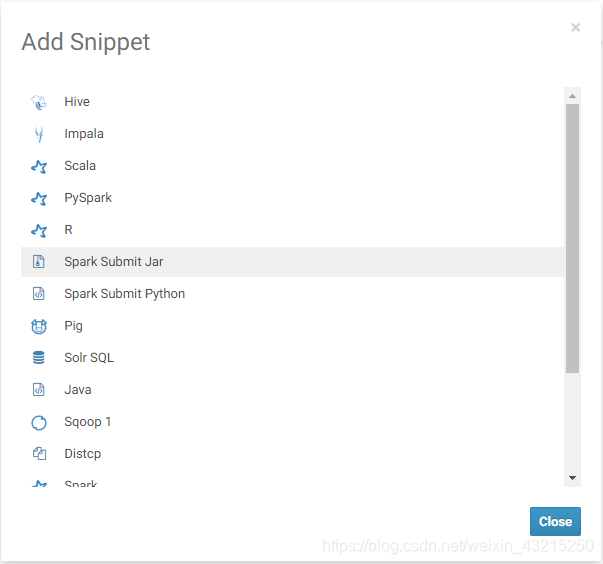
Task: Click the Hive elephant icon
Action: tap(38, 102)
